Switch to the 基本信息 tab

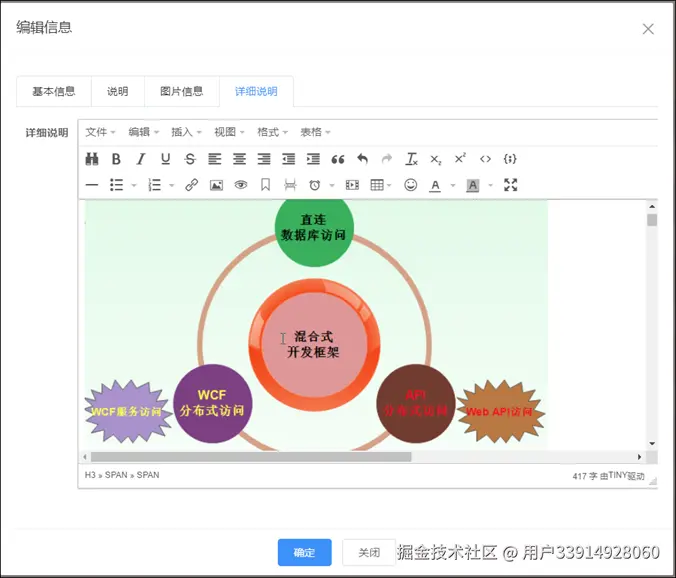coord(54,91)
